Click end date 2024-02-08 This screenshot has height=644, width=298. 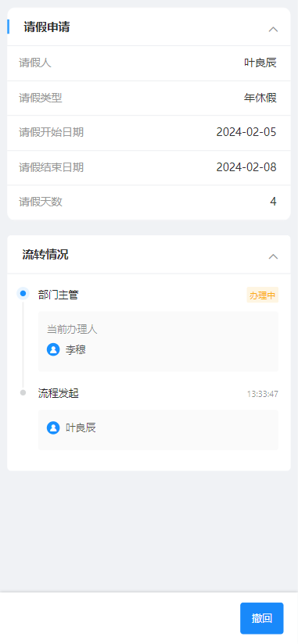tap(246, 166)
